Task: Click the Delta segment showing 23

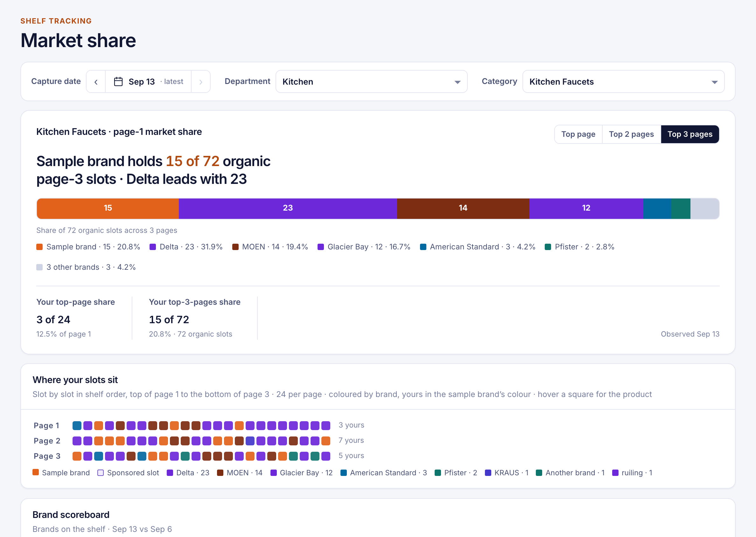Action: (x=288, y=209)
